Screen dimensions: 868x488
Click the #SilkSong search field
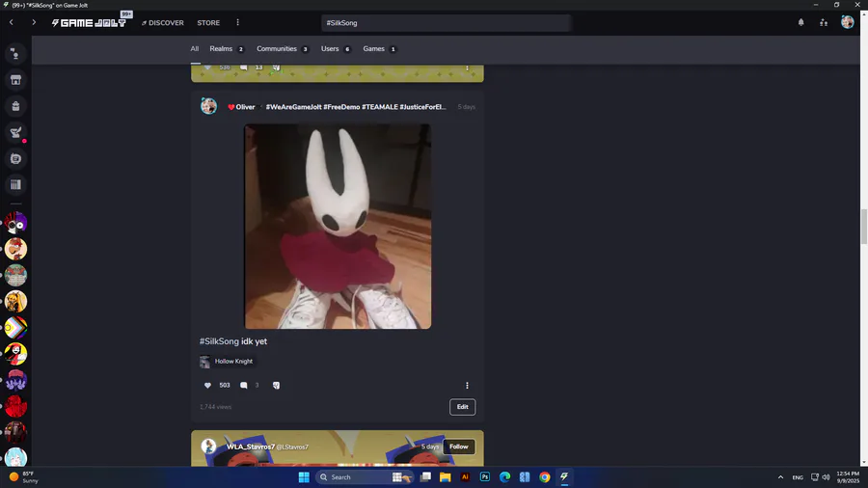pyautogui.click(x=446, y=23)
